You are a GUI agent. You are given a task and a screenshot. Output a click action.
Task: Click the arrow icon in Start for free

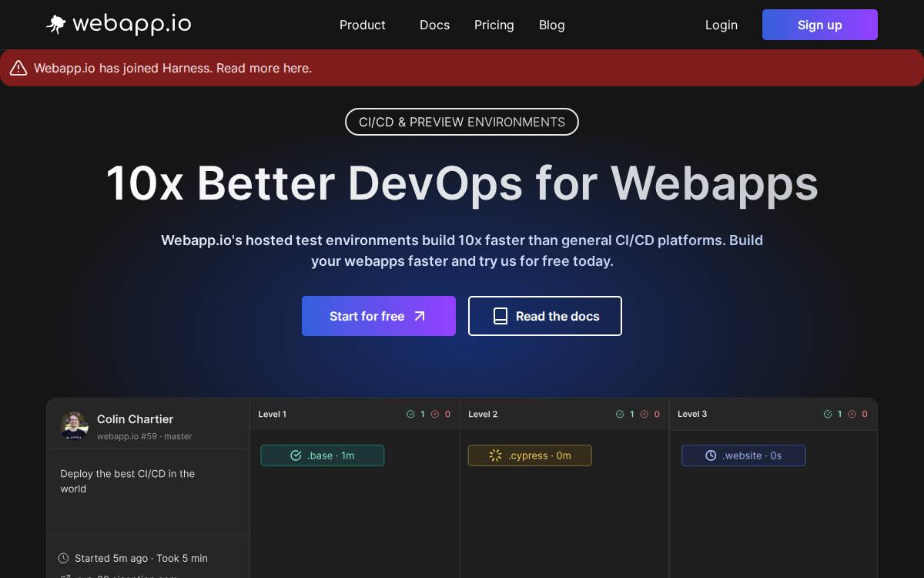click(420, 316)
